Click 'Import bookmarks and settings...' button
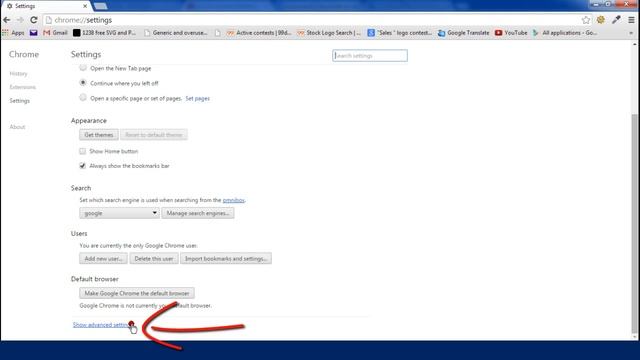Screen dimensions: 640x360 226,258
